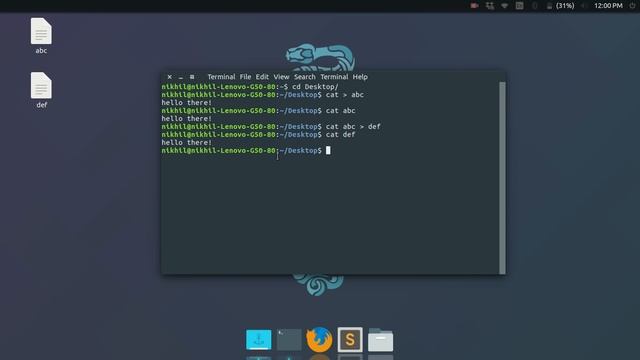Launch the Terminal from the dock
This screenshot has height=360, width=640.
(289, 340)
